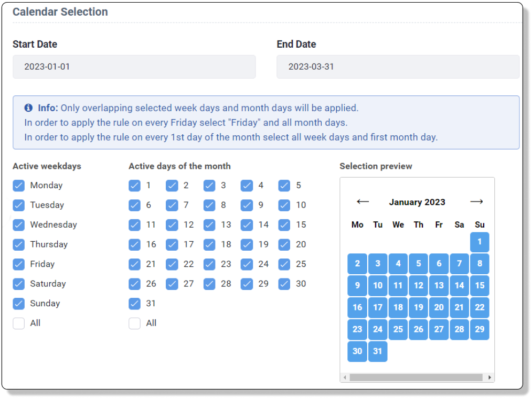The height and width of the screenshot is (398, 532).
Task: Pick January 23 in preview calendar
Action: (x=357, y=329)
